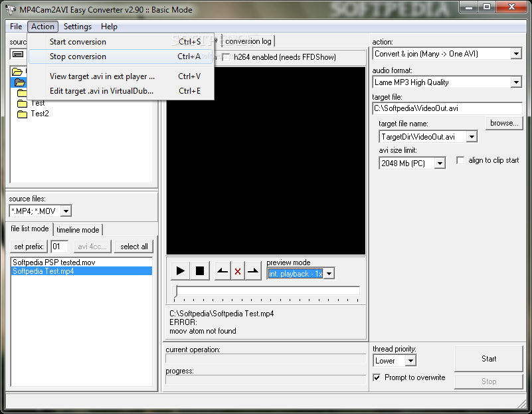Click the select all button
The image size is (532, 414).
tap(134, 247)
